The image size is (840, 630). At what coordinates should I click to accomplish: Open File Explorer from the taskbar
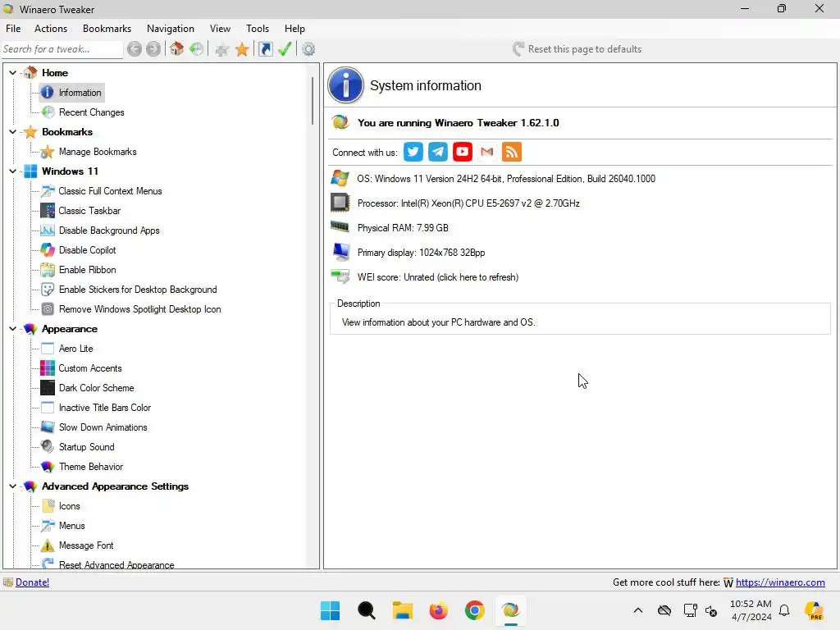pos(402,610)
